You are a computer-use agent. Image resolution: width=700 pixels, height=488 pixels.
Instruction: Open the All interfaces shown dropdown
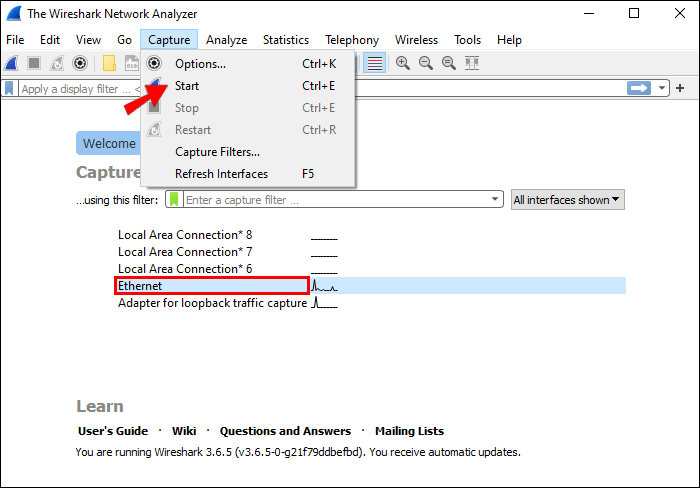coord(567,200)
